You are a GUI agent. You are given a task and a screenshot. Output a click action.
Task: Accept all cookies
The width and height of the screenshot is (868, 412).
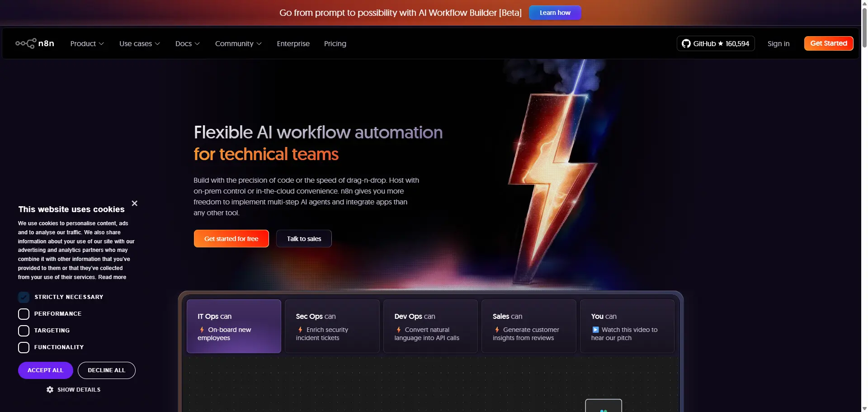[x=46, y=370]
